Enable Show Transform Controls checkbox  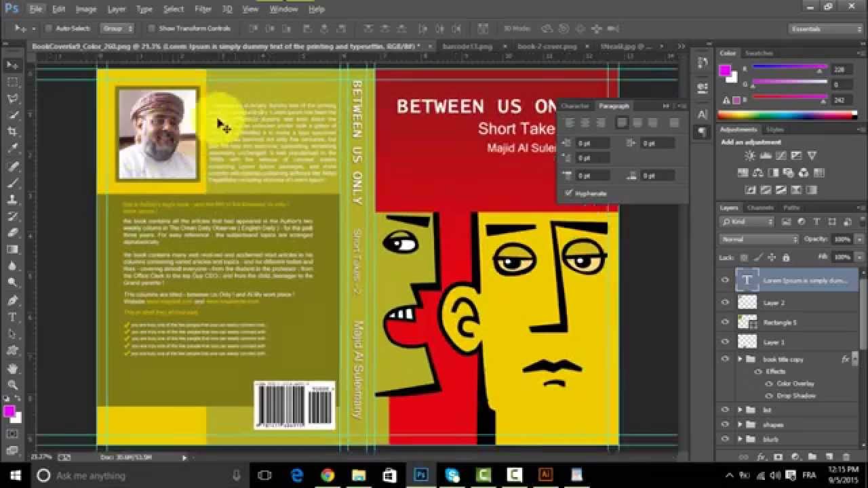[x=152, y=28]
